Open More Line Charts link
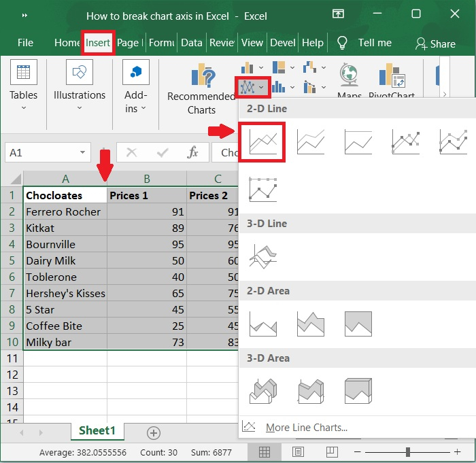 point(306,427)
